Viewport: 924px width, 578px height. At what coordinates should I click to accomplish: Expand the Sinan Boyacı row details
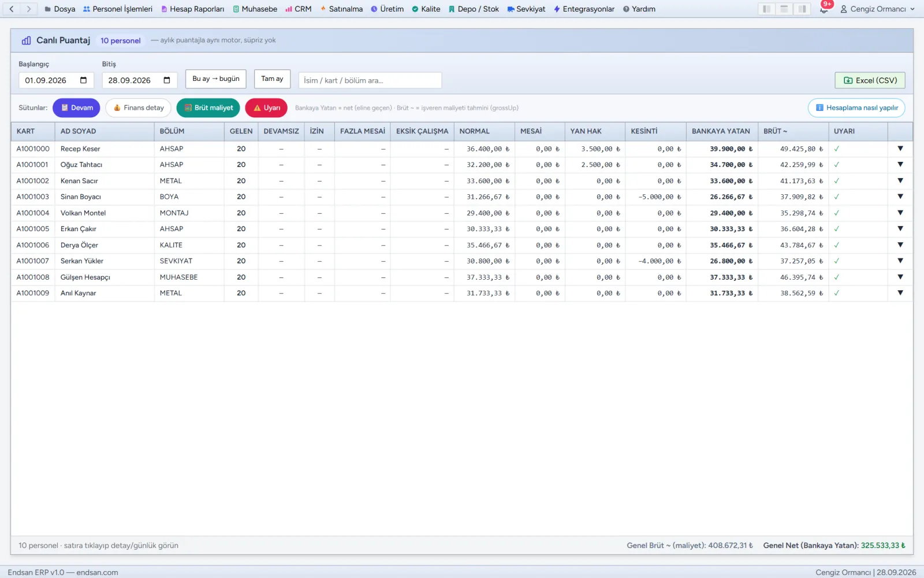point(900,197)
